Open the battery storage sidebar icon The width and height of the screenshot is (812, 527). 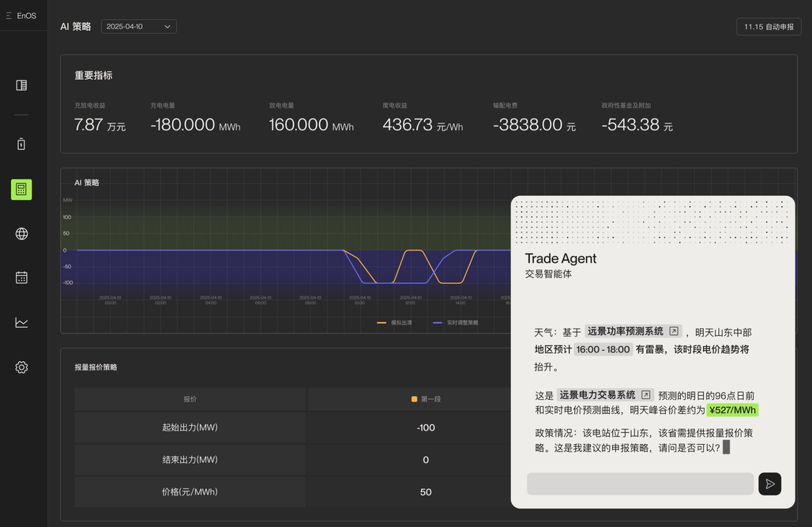pos(21,144)
